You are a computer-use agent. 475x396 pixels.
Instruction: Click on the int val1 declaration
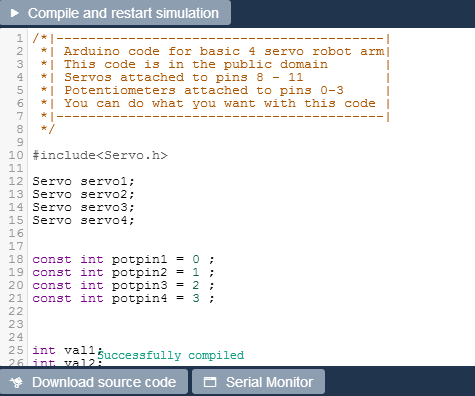[x=68, y=350]
